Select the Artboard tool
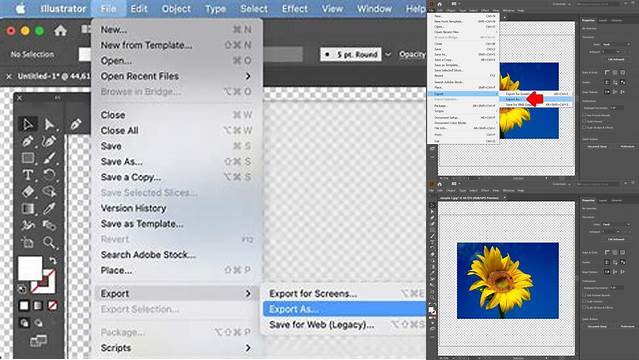 (27, 243)
